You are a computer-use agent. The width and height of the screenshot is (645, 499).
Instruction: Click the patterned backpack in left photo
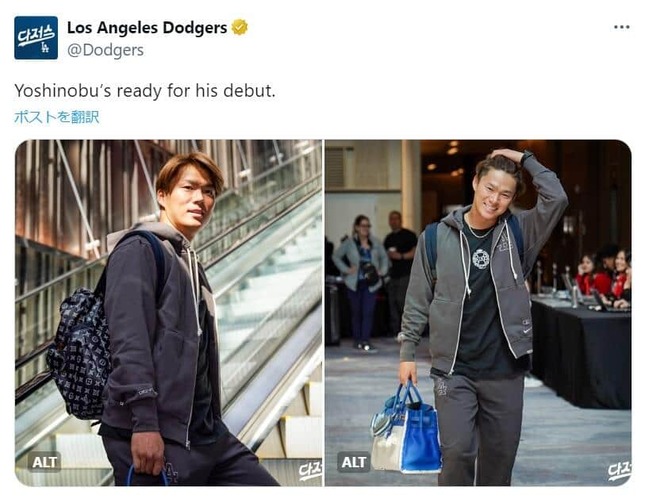80,353
